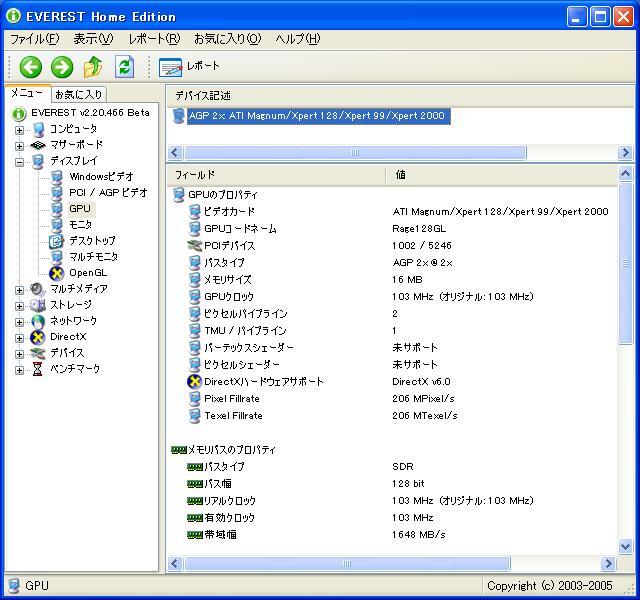Click the DirectX icon in the tree
The width and height of the screenshot is (640, 600).
(38, 338)
